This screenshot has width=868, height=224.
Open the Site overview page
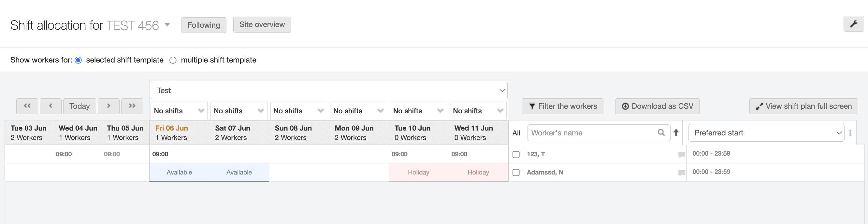(x=262, y=25)
